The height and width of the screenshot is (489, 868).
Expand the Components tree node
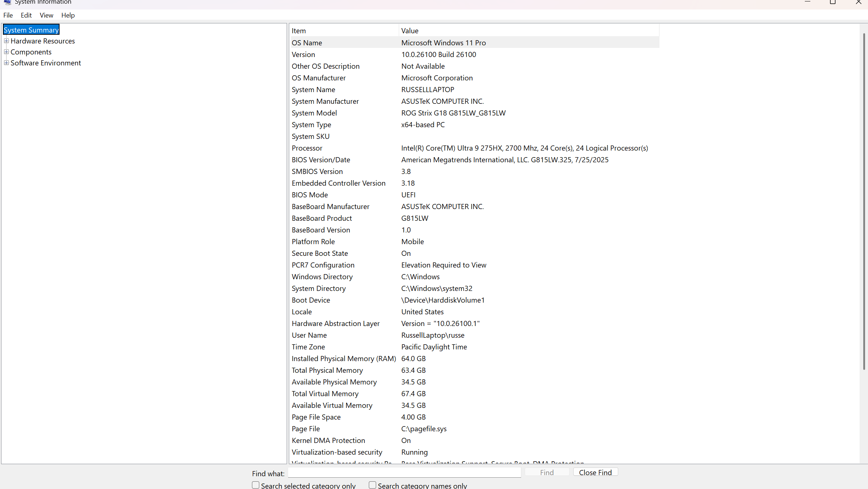(x=6, y=52)
